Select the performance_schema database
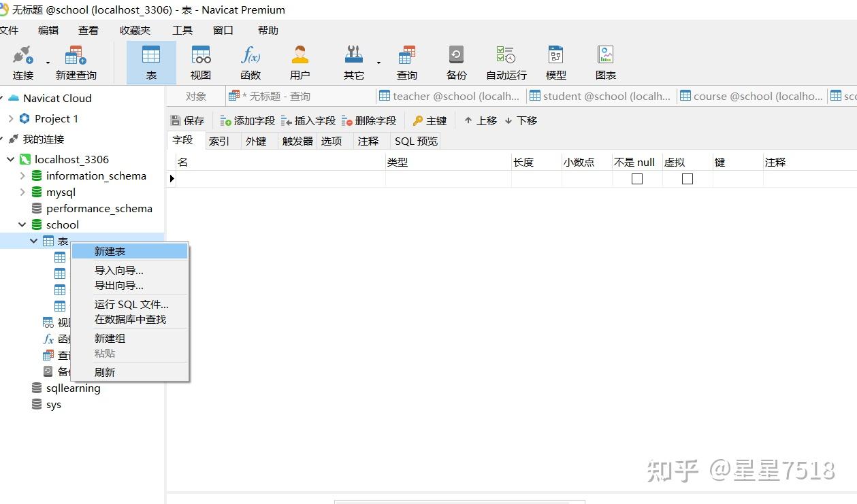The image size is (857, 504). [99, 208]
